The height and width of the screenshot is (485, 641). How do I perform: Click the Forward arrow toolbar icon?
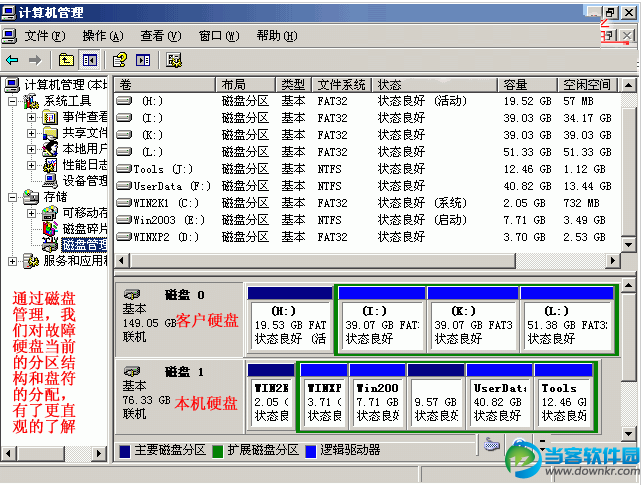coord(35,61)
